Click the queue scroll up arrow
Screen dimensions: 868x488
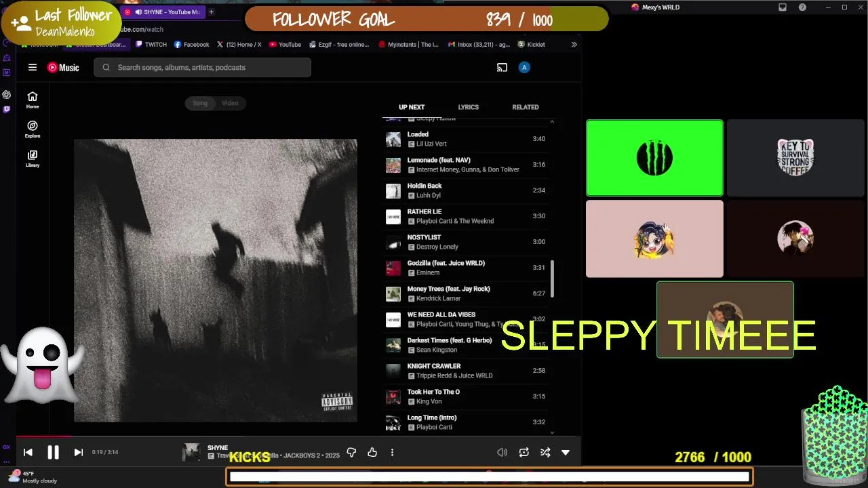(552, 121)
